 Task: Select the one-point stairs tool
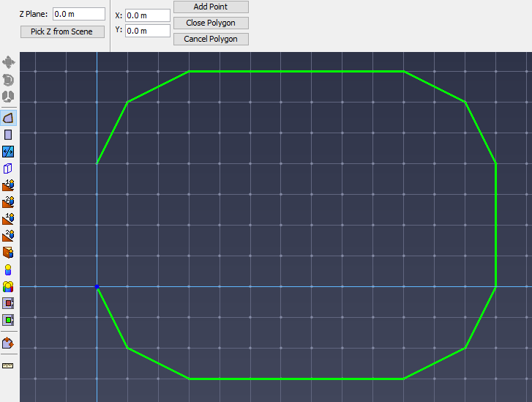coord(8,185)
